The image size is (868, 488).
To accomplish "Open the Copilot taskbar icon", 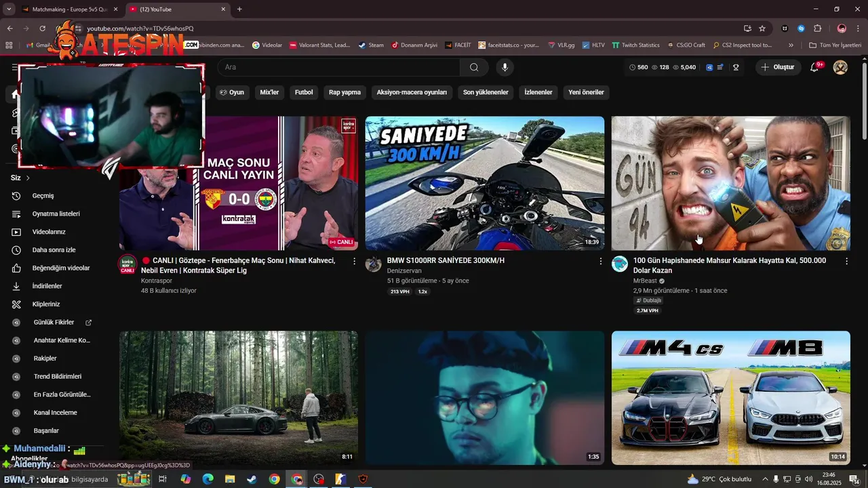I will point(185,479).
